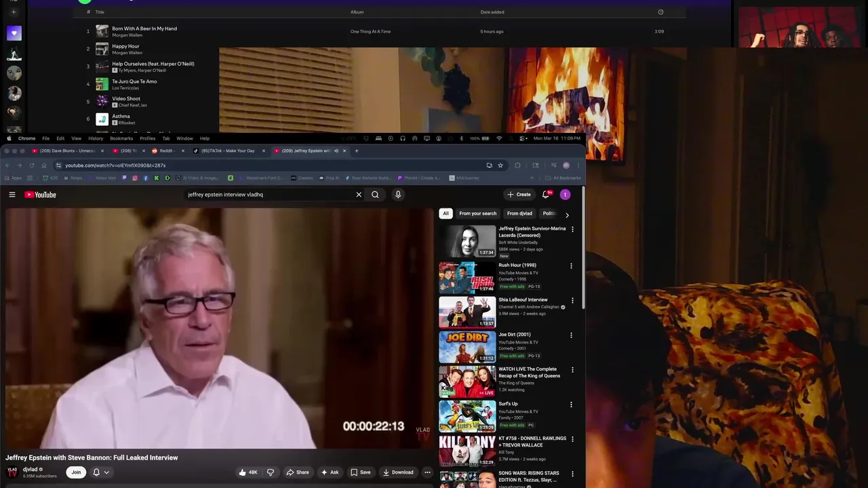Open djvlad channel avatar

[12, 472]
